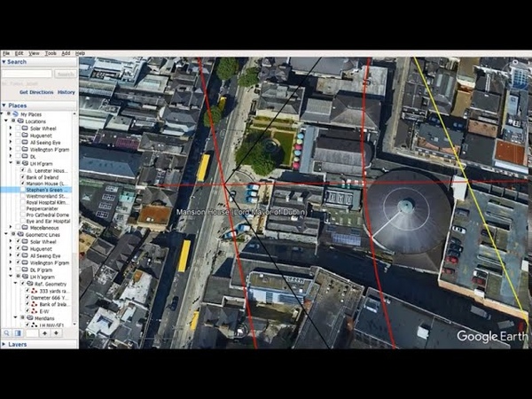Click the Meridians folder icon
The image size is (532, 399).
pos(29,318)
